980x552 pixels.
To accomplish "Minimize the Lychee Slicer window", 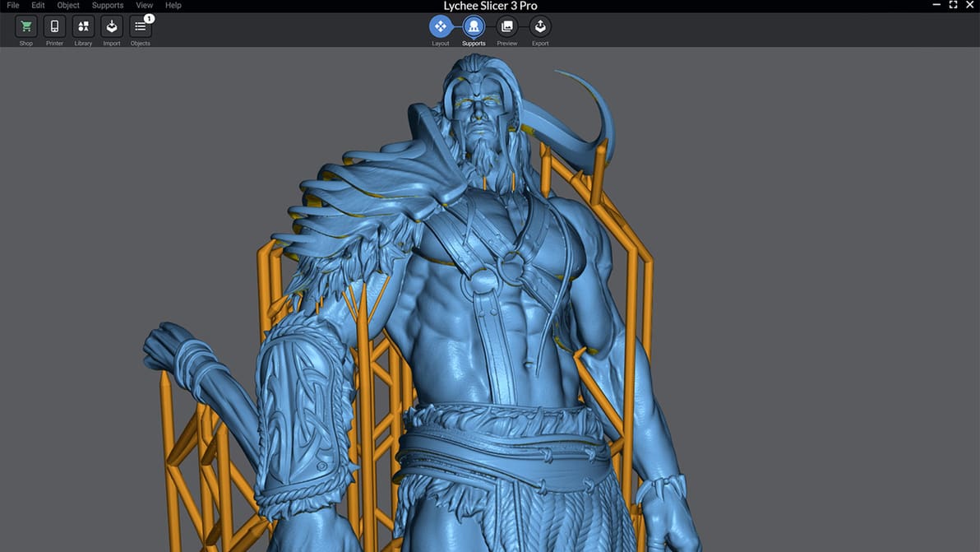I will (936, 5).
